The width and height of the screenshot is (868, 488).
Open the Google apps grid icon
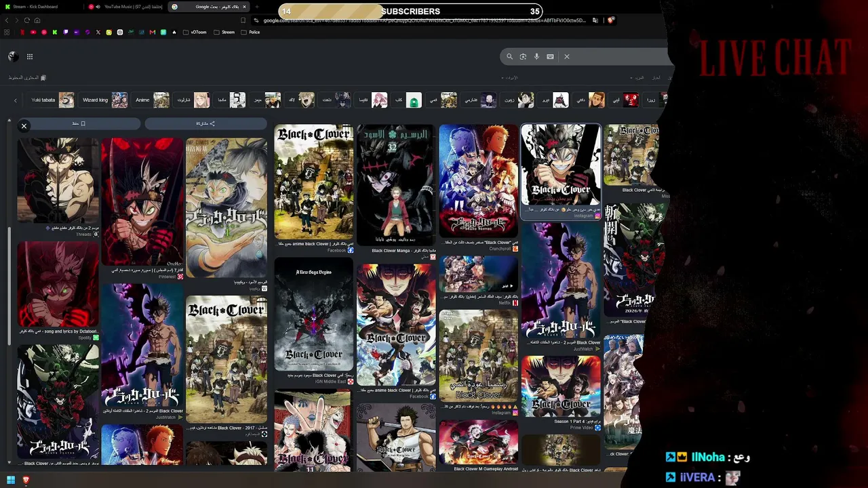pyautogui.click(x=30, y=57)
